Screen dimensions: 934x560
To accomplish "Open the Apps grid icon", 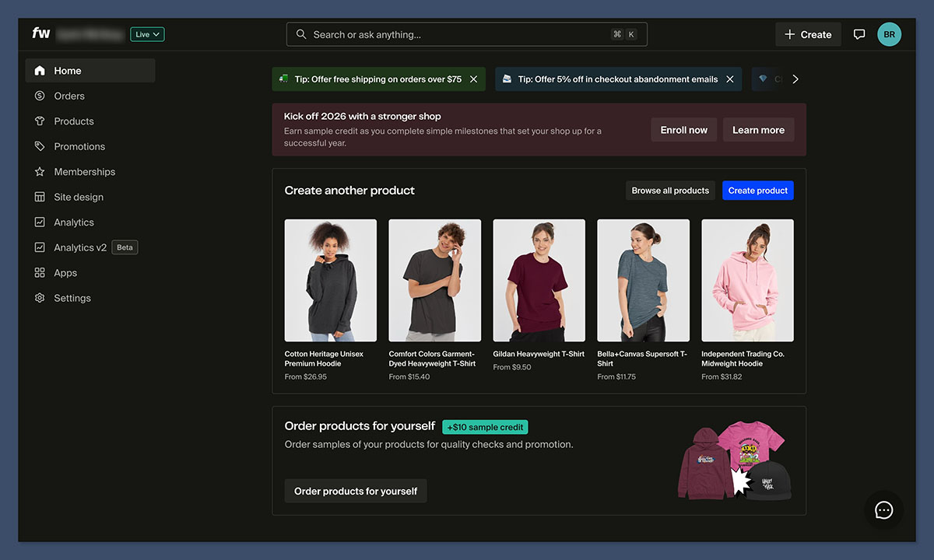I will [x=40, y=272].
